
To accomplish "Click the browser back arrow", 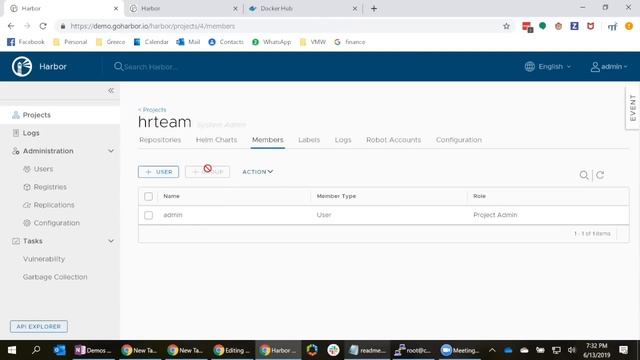I will [11, 26].
